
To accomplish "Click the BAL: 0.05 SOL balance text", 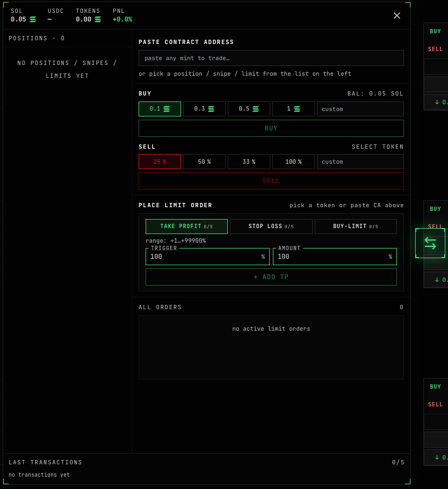I will coord(375,93).
